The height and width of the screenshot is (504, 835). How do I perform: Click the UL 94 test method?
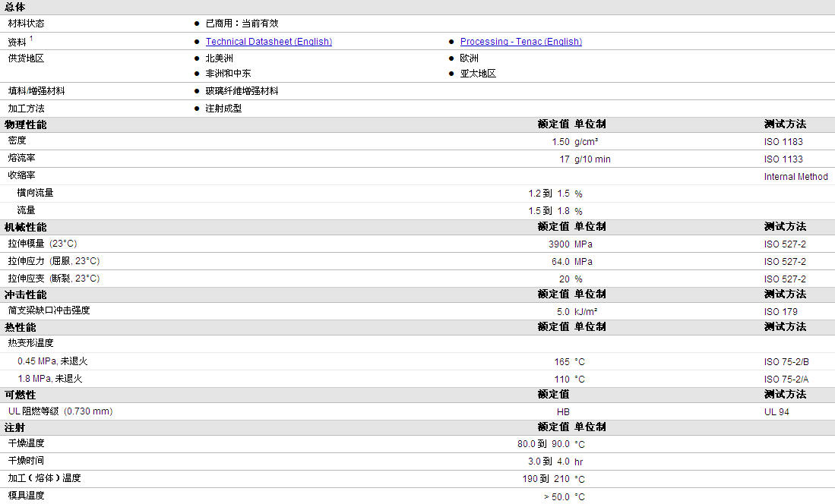point(777,412)
